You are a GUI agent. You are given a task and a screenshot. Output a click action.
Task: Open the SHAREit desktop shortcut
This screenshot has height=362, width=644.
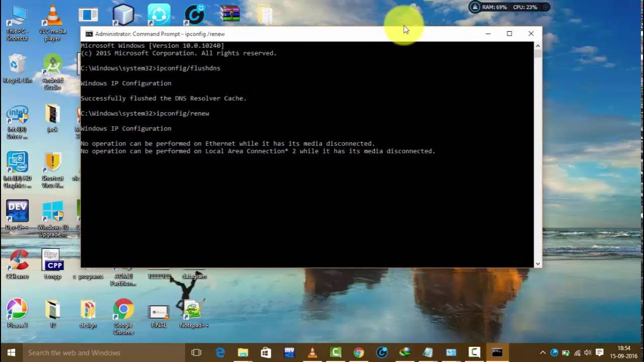(x=159, y=14)
